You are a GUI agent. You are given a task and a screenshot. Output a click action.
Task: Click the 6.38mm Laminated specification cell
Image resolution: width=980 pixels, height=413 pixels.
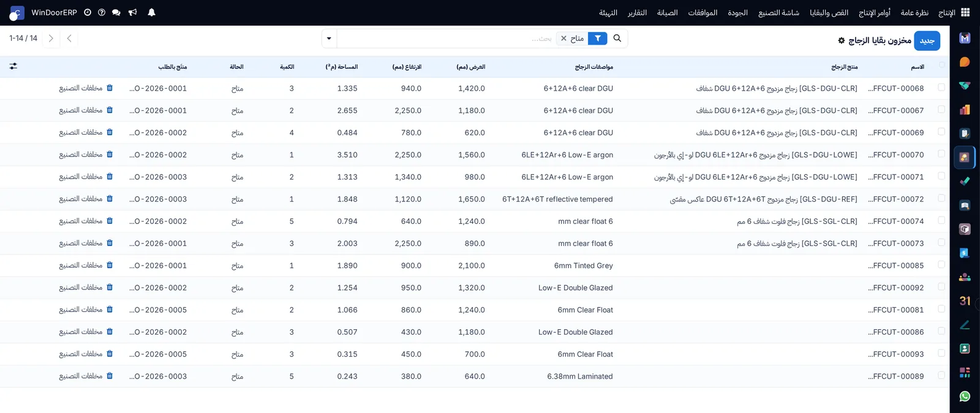(x=579, y=376)
